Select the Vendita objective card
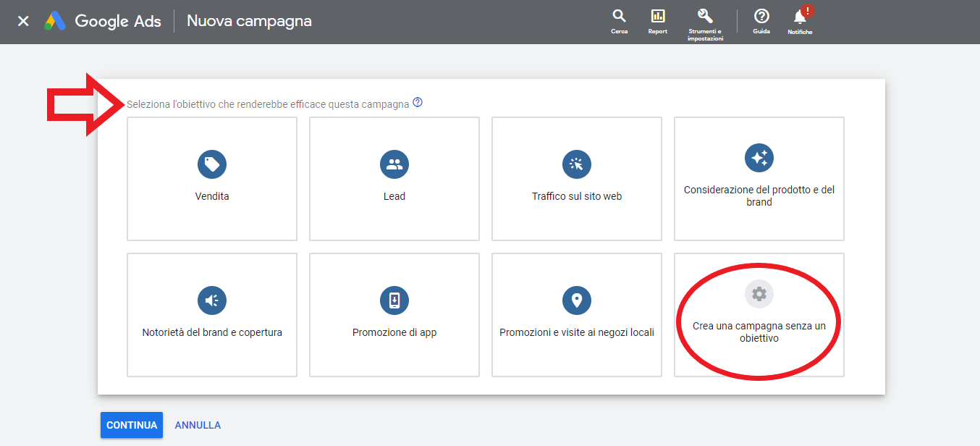This screenshot has width=980, height=446. (212, 178)
